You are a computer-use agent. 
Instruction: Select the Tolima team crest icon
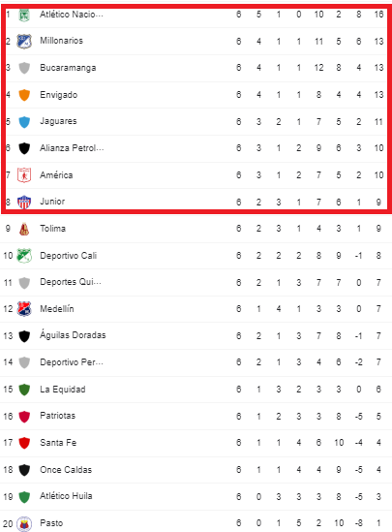point(24,229)
